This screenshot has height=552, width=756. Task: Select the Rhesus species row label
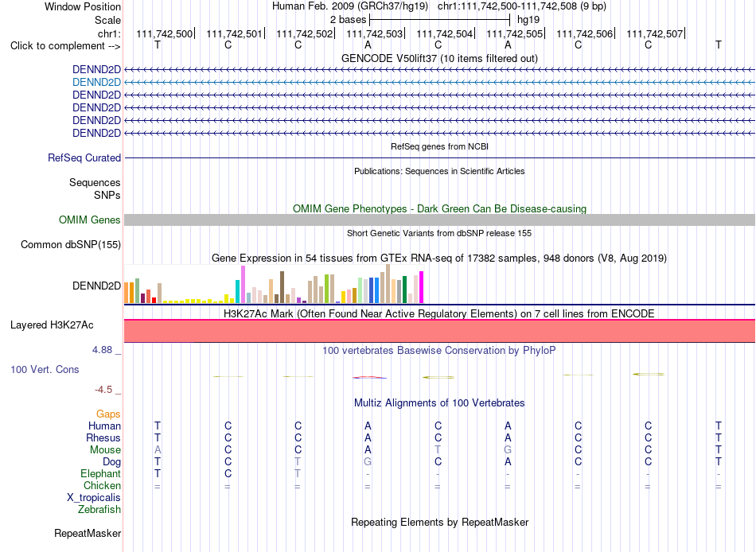(x=103, y=437)
